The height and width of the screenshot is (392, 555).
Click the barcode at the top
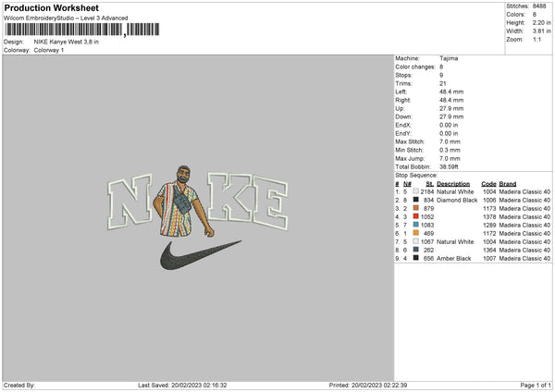82,30
